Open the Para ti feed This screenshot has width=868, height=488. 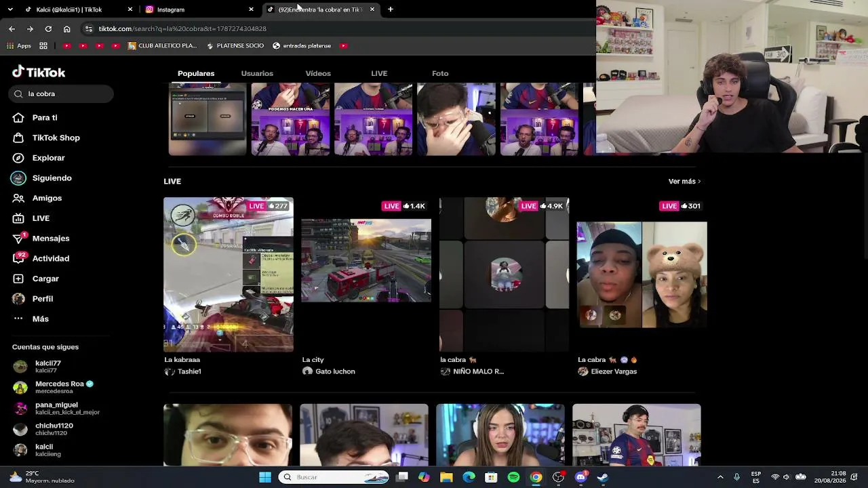[45, 117]
